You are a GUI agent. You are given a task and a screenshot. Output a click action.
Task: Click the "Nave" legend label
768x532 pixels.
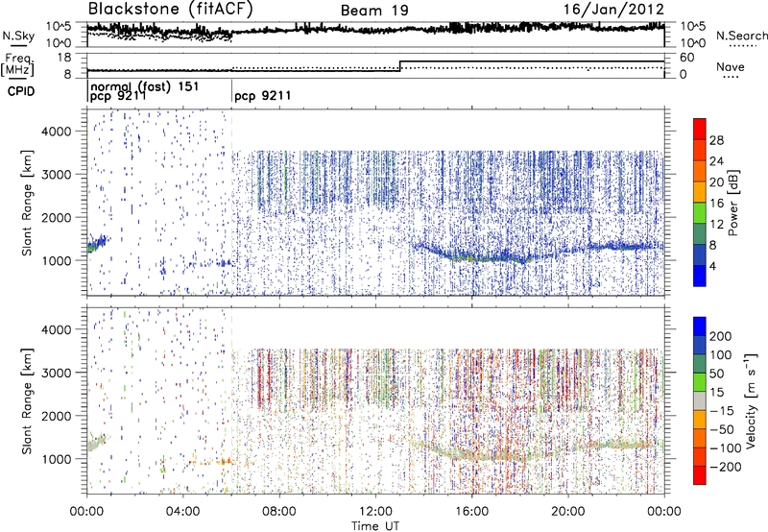click(x=731, y=67)
